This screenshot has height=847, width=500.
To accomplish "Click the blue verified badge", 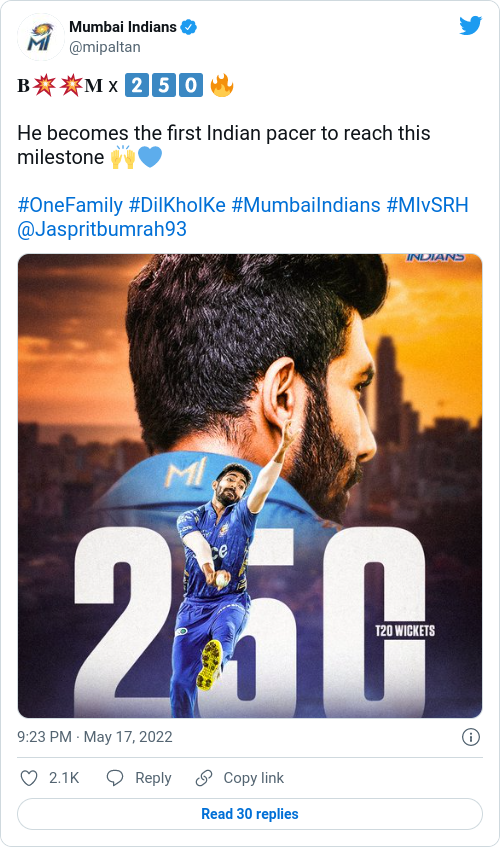I will coord(188,26).
